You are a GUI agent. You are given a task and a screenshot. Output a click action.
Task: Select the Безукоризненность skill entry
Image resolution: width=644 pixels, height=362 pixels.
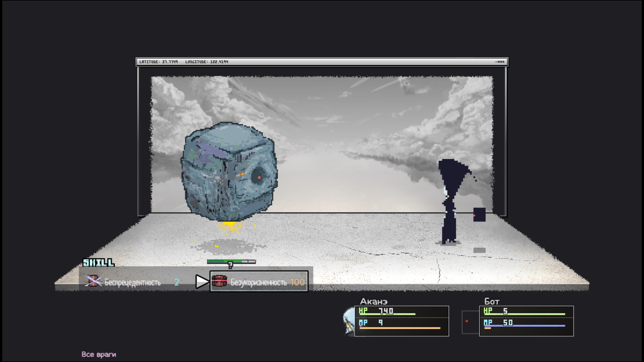259,282
